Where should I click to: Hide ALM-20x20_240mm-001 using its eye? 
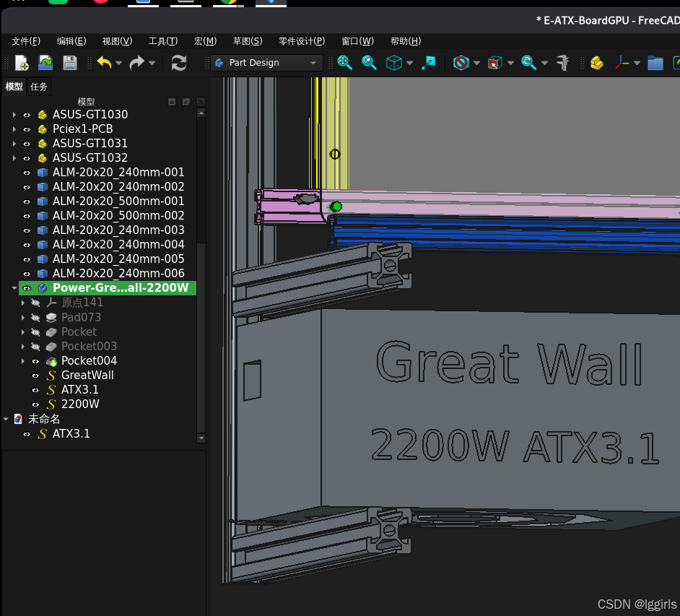click(x=27, y=173)
